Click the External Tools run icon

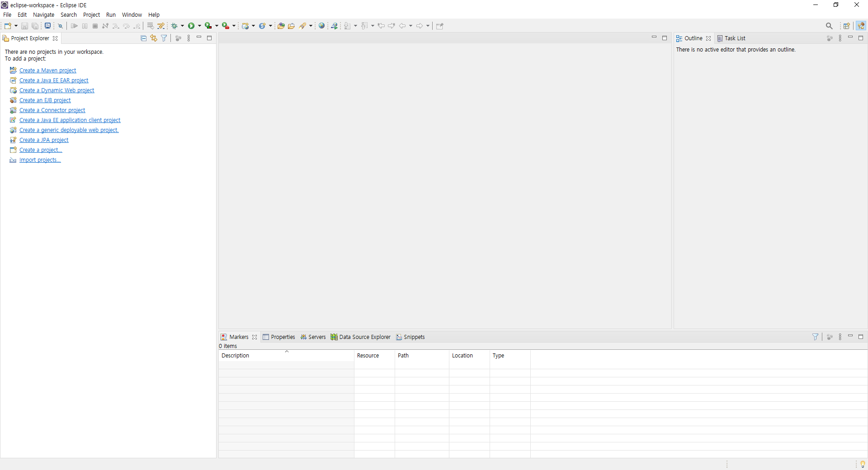click(225, 26)
